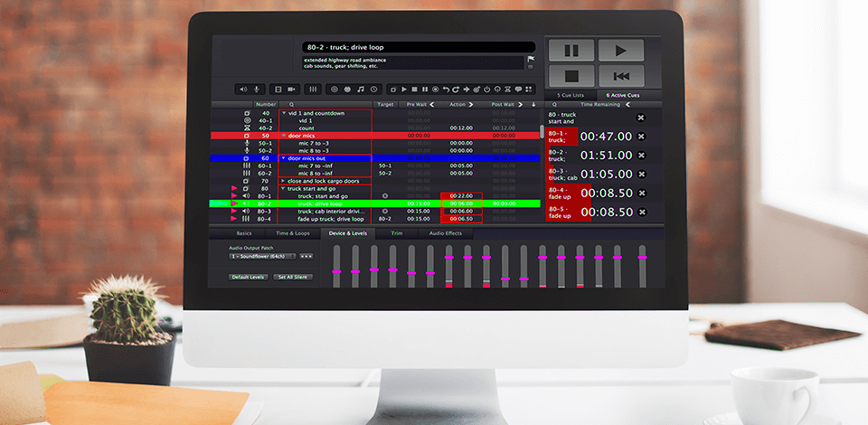Add a new Fade cue from toolbar
The image size is (868, 425).
click(x=313, y=89)
